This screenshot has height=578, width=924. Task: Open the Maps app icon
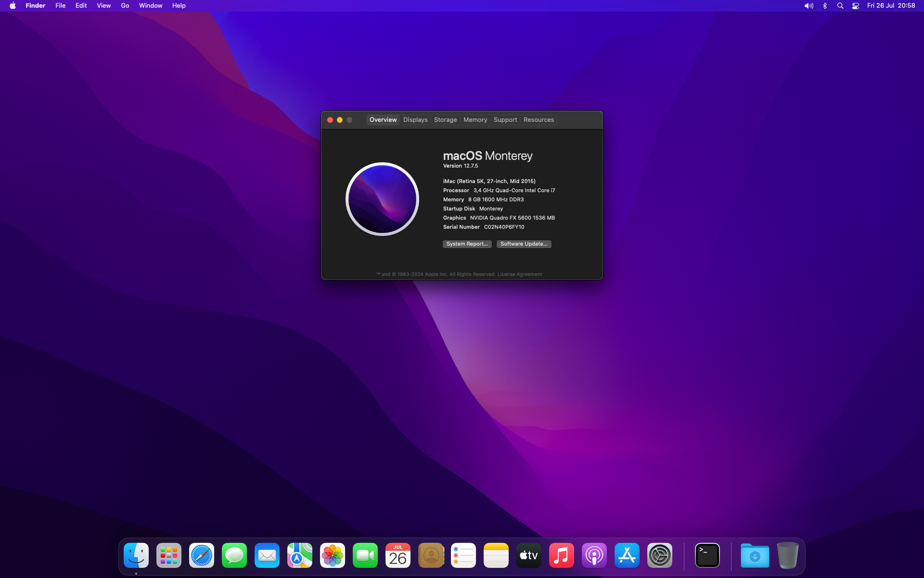[x=300, y=556]
